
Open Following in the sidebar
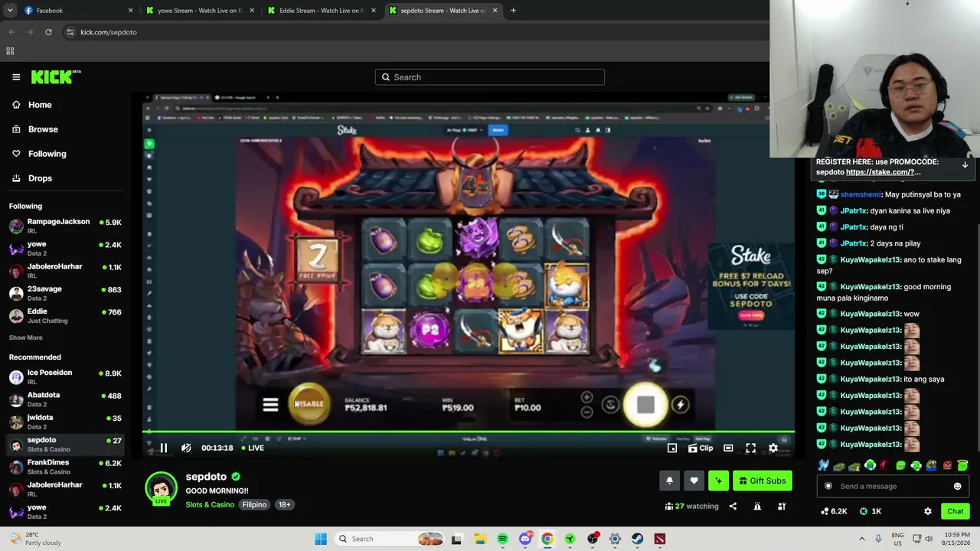pos(47,154)
